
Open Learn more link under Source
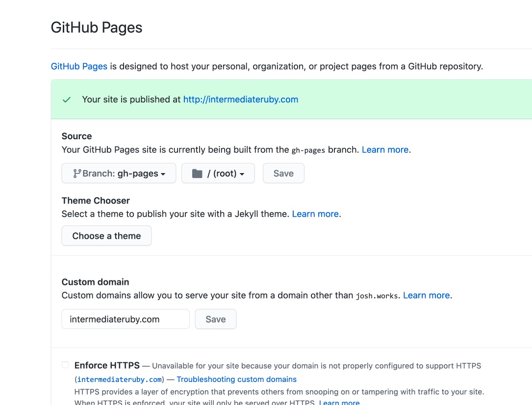tap(385, 150)
